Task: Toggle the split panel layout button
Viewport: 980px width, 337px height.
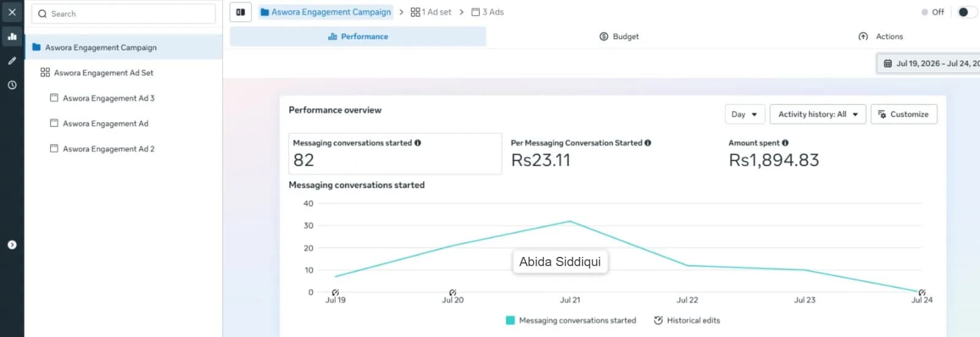Action: click(x=241, y=12)
